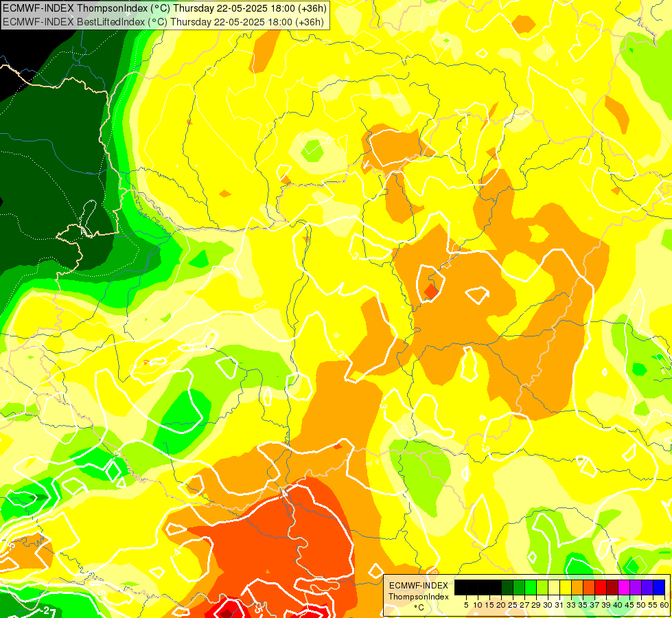
Task: Select the purple 45–50 legend swatch
Action: coord(636,588)
